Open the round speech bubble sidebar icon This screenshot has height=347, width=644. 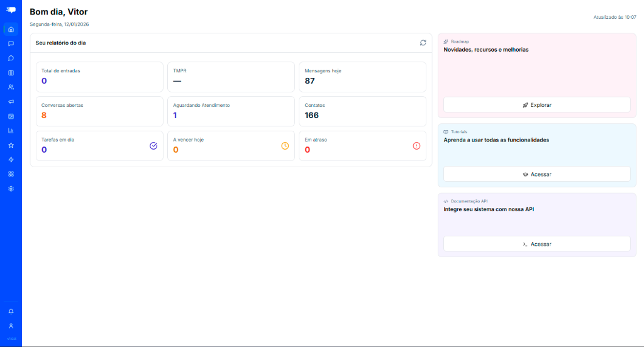[11, 58]
